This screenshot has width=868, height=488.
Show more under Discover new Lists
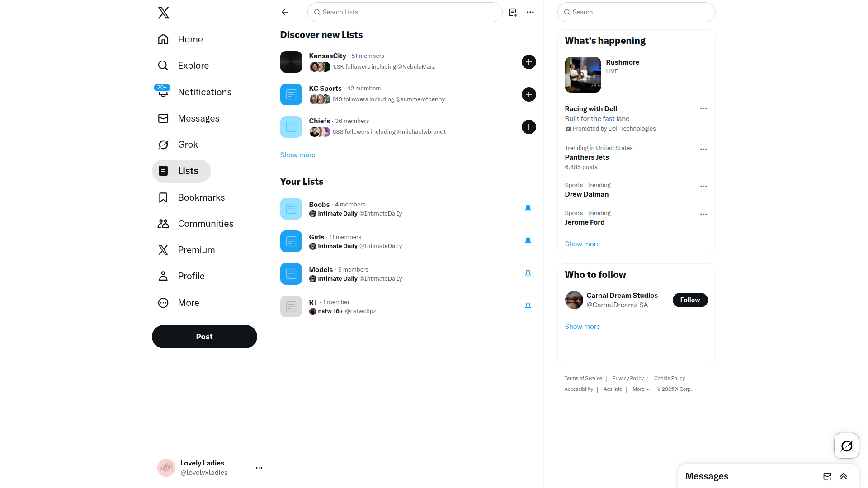pos(297,155)
